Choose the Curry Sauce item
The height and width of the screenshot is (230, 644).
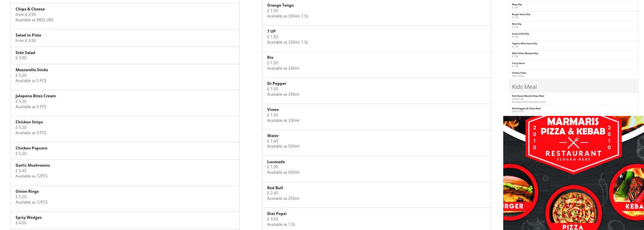click(518, 63)
